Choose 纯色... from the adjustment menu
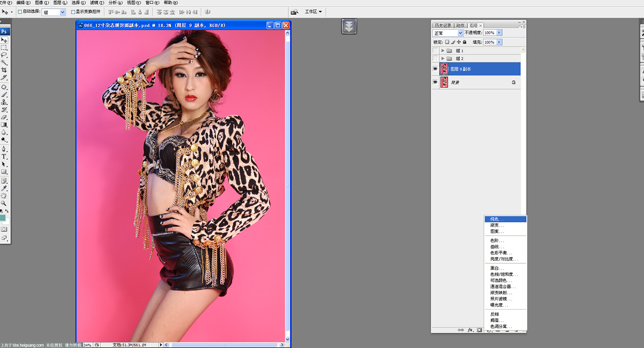The image size is (644, 348). (x=505, y=219)
